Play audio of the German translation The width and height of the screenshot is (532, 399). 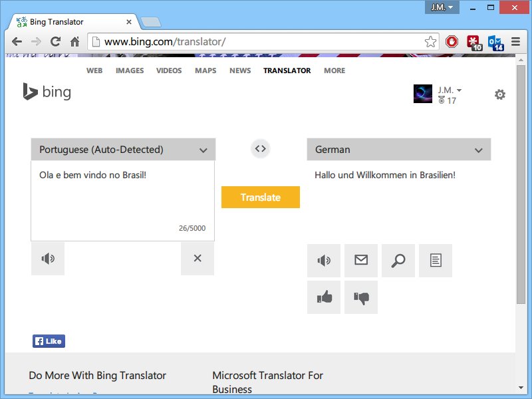coord(324,261)
